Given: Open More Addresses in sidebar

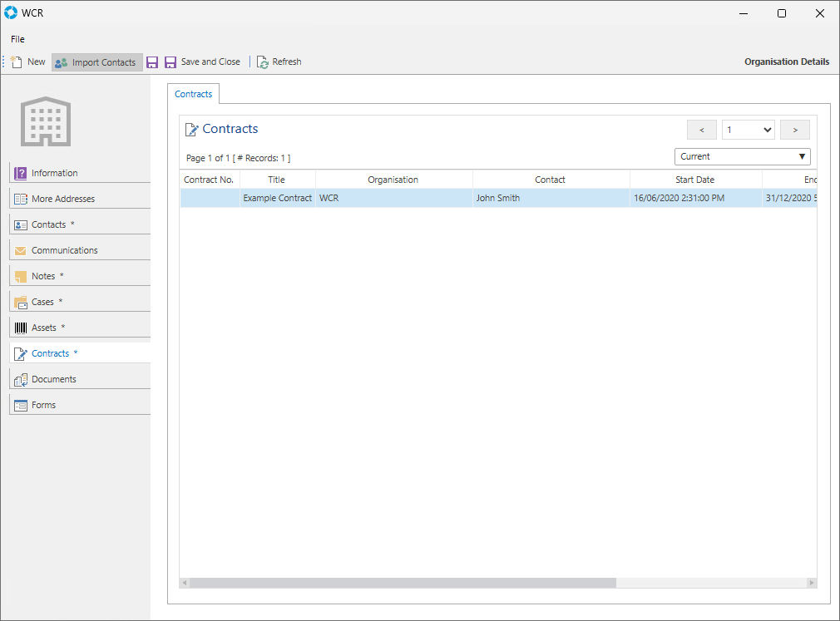Looking at the screenshot, I should tap(62, 199).
